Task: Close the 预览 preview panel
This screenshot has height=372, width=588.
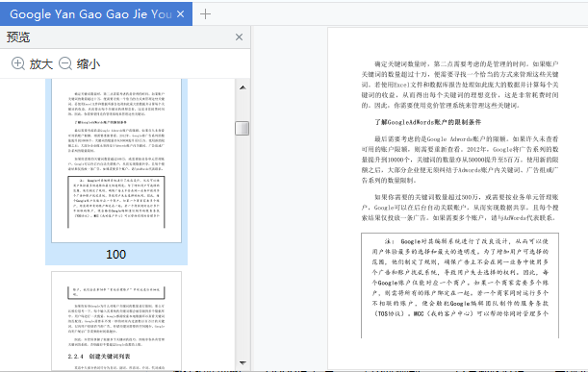Action: (239, 37)
